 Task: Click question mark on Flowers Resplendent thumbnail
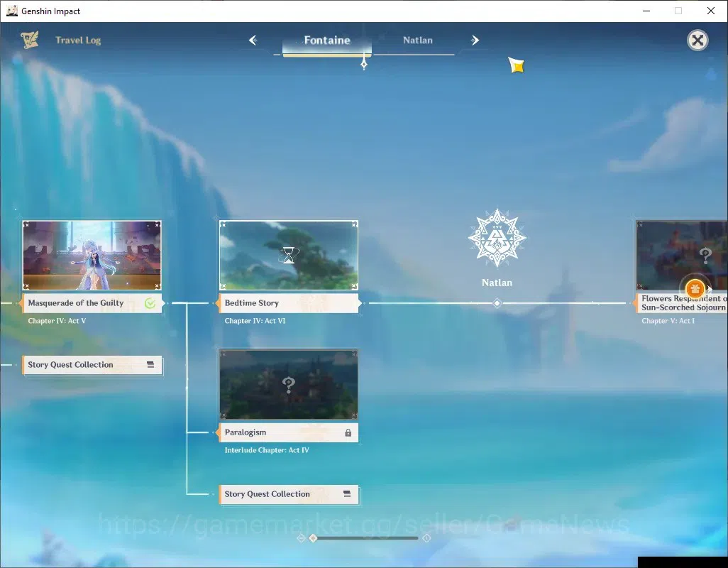point(705,256)
